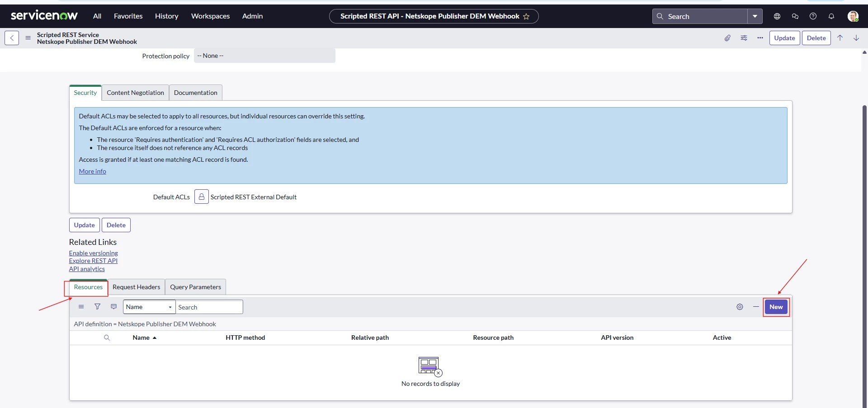Go to previous record up arrow
The width and height of the screenshot is (868, 408).
tap(840, 38)
